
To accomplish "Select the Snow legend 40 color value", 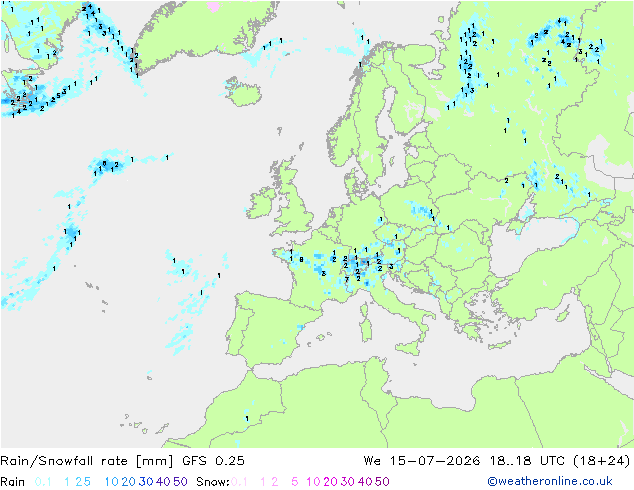I will [x=365, y=482].
